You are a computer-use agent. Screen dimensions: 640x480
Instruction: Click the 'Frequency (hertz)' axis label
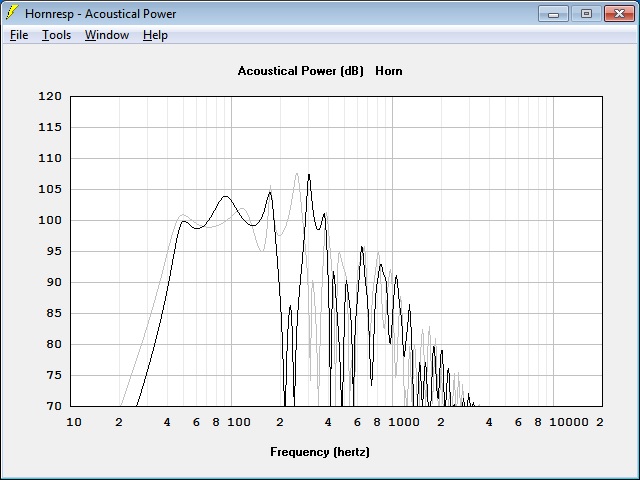point(320,452)
